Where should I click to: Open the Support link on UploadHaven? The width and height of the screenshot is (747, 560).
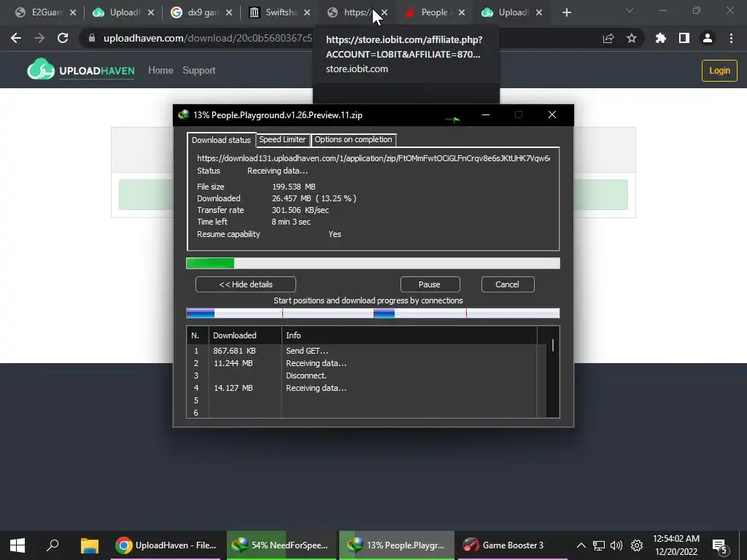tap(199, 71)
